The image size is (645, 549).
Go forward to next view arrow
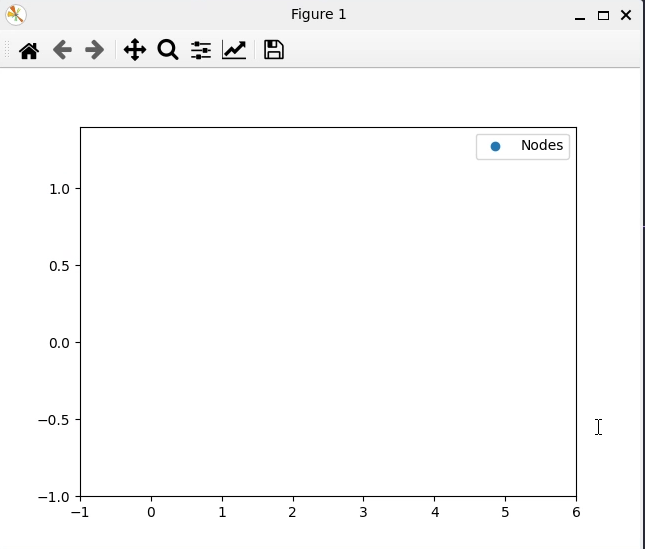(x=94, y=50)
